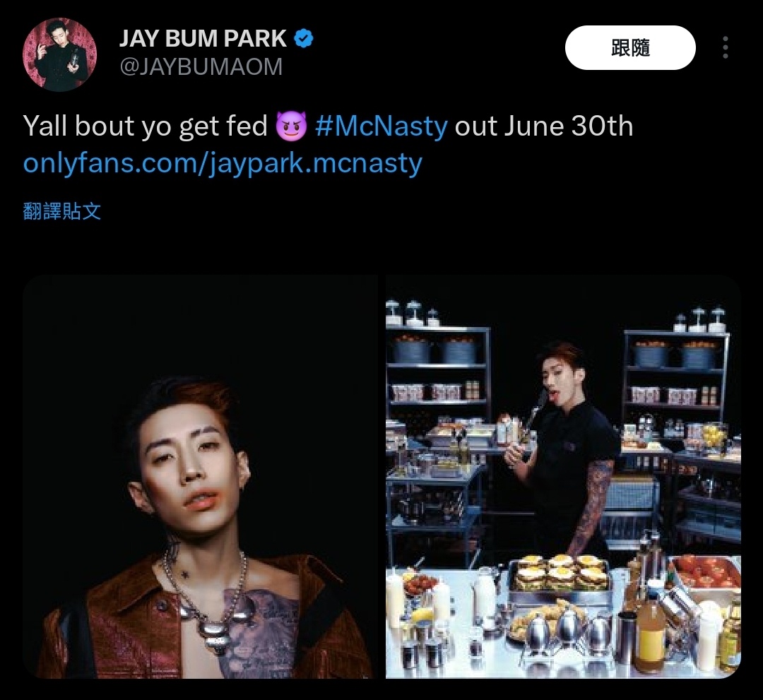
Task: Click the blue verified badge
Action: tap(304, 38)
